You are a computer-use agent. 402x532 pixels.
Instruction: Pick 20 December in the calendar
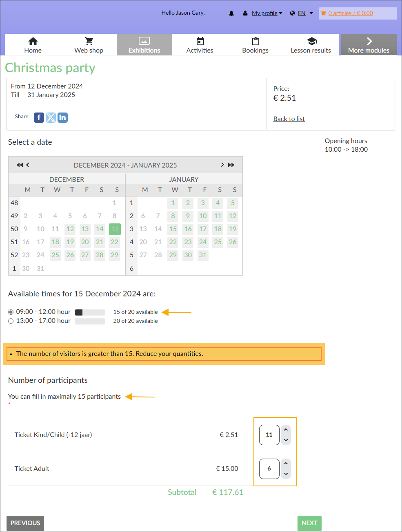click(x=85, y=242)
